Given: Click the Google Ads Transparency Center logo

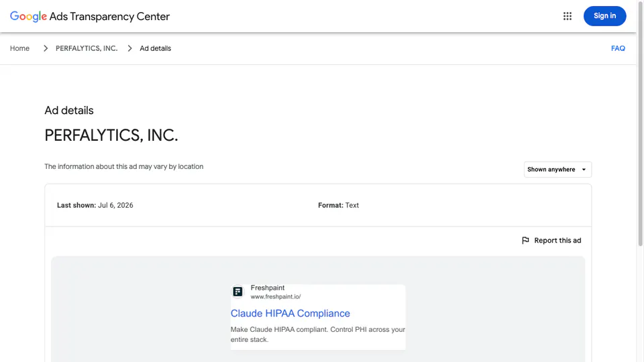Looking at the screenshot, I should click(90, 16).
